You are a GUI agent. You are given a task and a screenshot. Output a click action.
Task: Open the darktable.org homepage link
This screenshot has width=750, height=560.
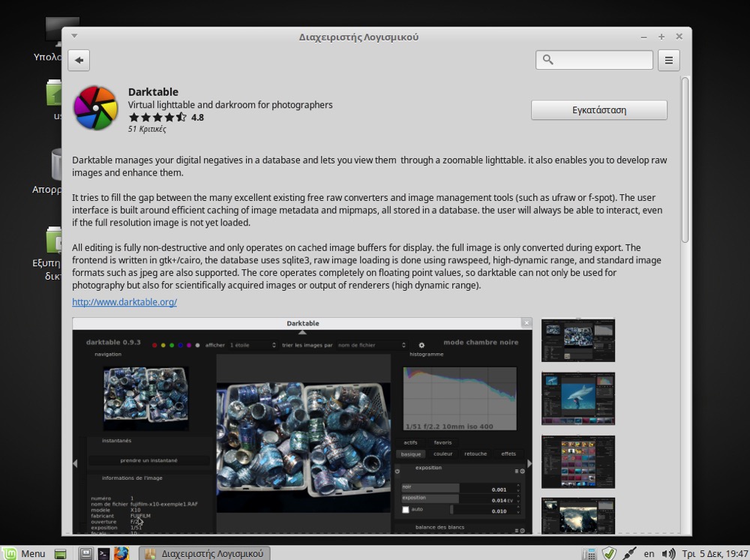click(x=124, y=302)
